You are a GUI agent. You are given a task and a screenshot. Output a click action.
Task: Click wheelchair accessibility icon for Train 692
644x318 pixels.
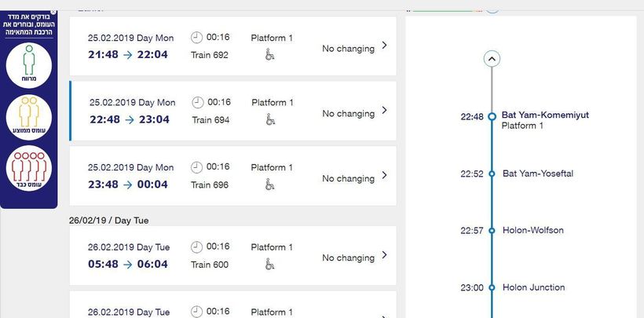click(x=269, y=55)
